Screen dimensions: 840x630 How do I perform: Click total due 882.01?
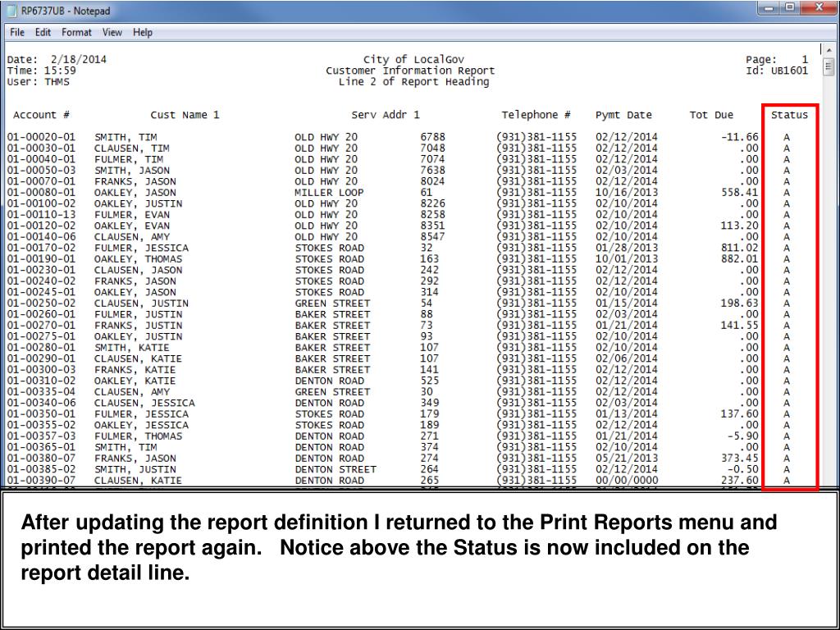740,258
